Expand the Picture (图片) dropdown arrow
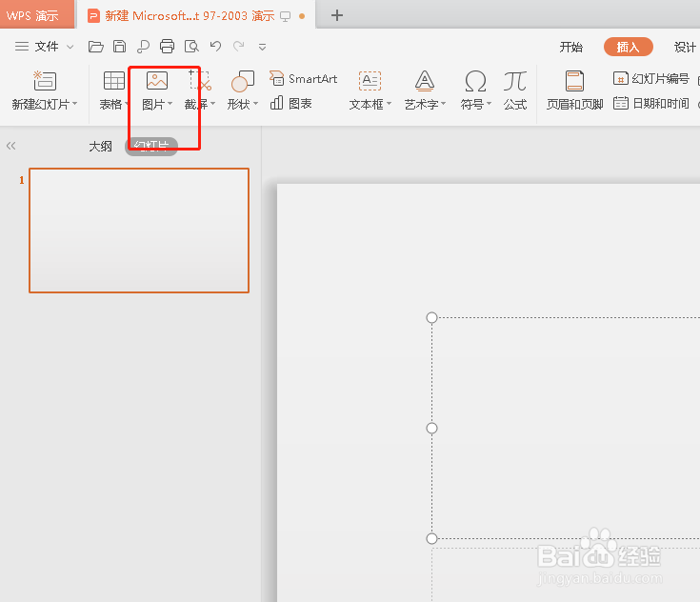The height and width of the screenshot is (602, 700). 170,104
